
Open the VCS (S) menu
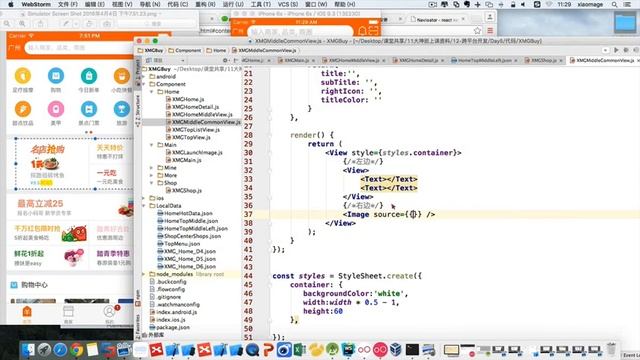(x=288, y=4)
